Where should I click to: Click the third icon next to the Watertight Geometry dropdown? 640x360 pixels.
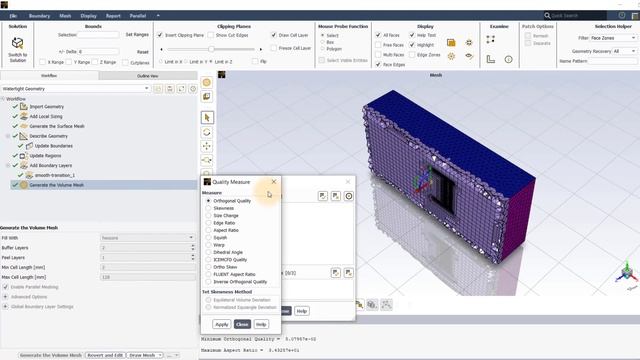click(x=181, y=89)
